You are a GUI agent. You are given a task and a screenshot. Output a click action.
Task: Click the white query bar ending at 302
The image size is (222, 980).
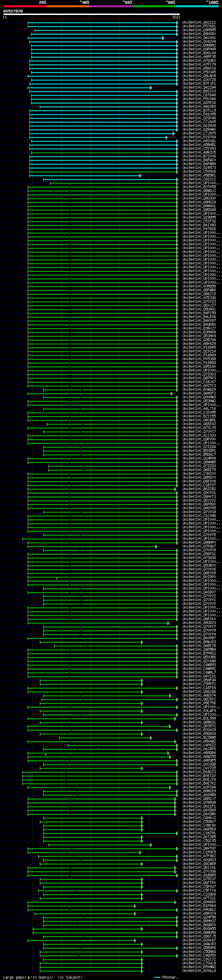(x=92, y=15)
